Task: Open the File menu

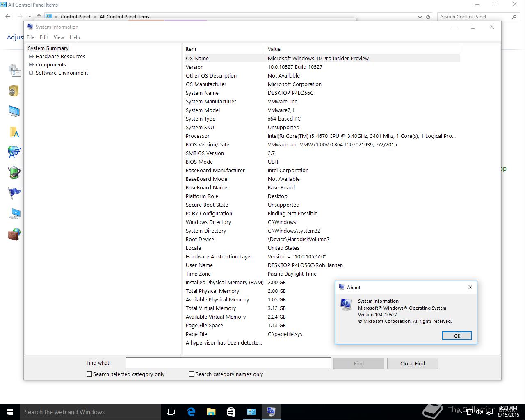Action: (x=30, y=37)
